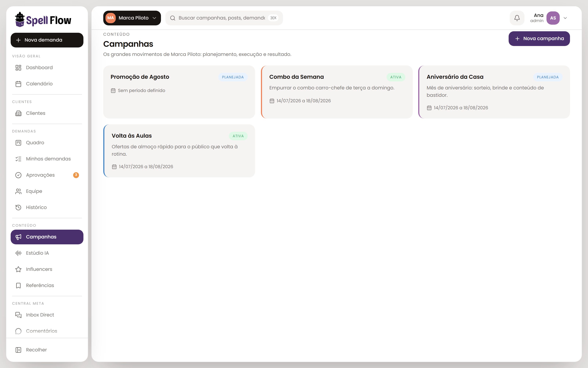588x368 pixels.
Task: Open the Combo da Semana campaign card
Action: (336, 92)
